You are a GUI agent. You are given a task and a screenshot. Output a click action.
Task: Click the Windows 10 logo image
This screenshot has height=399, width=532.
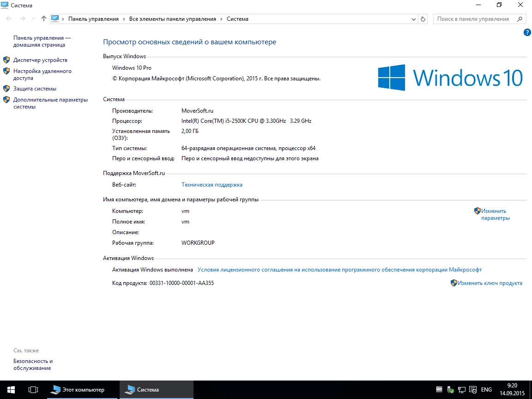click(451, 78)
